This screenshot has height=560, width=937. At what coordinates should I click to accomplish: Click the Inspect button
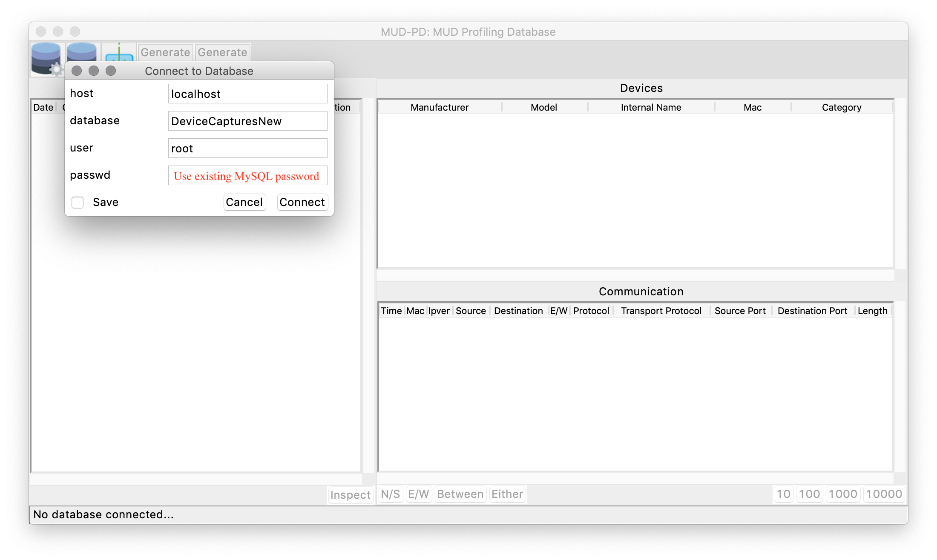[350, 494]
